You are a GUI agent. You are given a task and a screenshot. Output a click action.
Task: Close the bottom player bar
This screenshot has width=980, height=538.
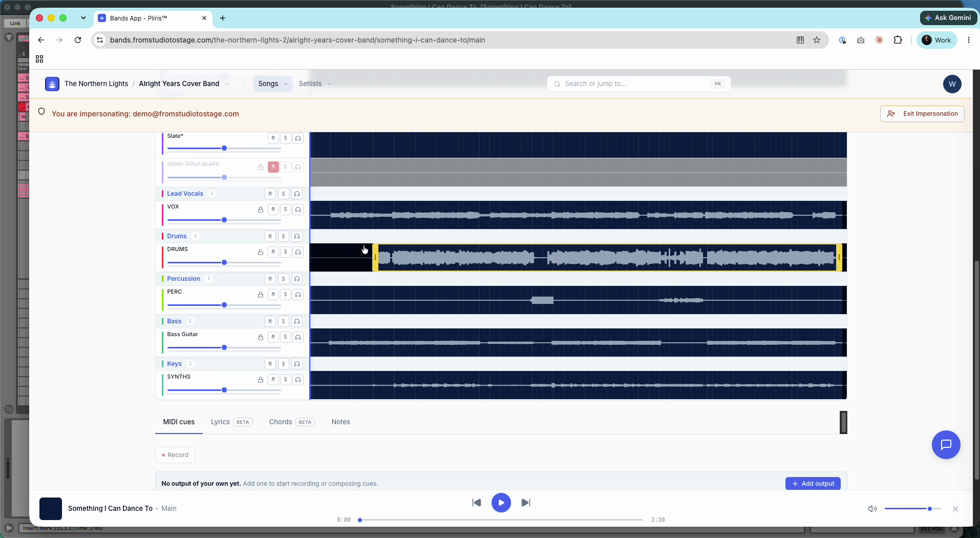click(x=955, y=509)
